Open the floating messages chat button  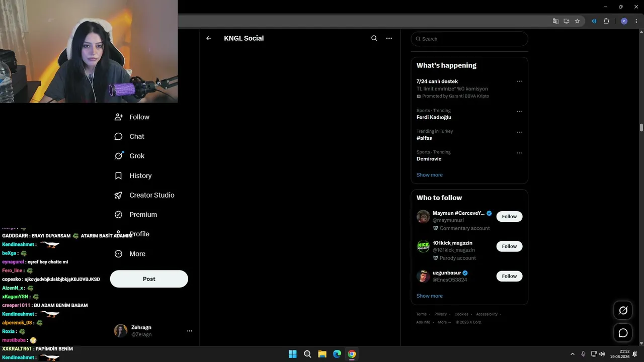coord(623,333)
